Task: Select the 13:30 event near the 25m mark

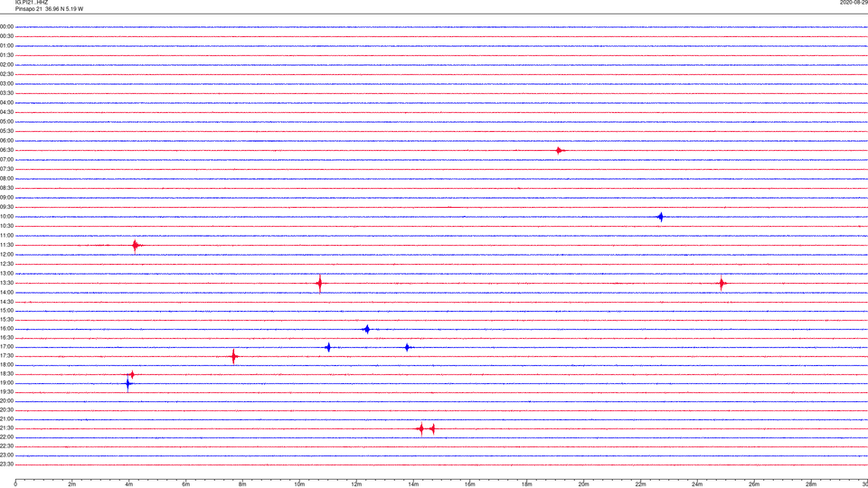Action: pyautogui.click(x=722, y=283)
